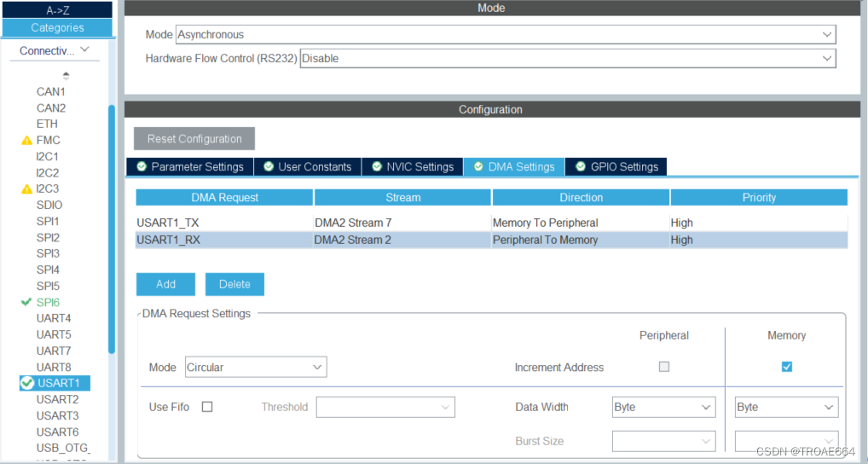Select I2C2 in the peripheral list
The height and width of the screenshot is (464, 868).
click(47, 173)
